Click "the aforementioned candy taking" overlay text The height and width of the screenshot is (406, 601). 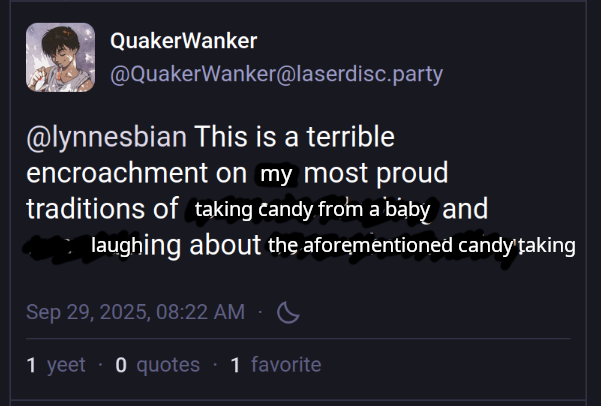click(x=421, y=246)
